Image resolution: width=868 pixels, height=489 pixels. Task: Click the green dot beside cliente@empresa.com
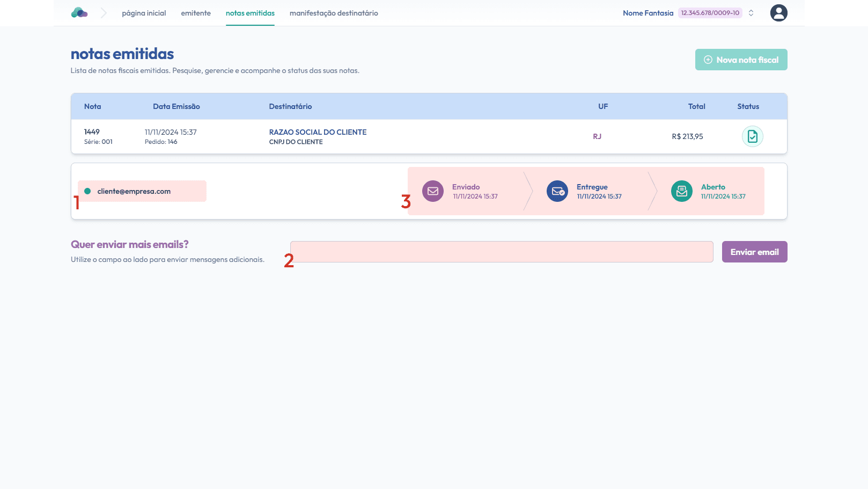click(87, 191)
